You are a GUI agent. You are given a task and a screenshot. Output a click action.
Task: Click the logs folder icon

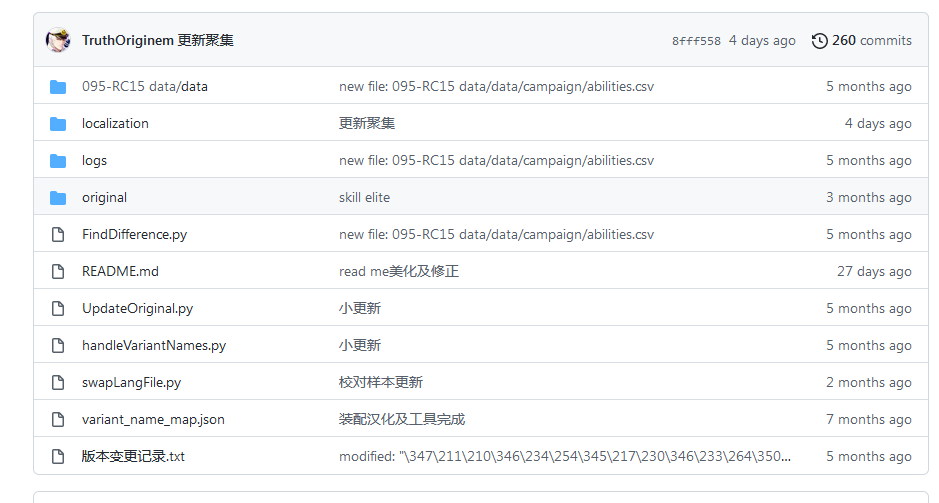pyautogui.click(x=58, y=161)
